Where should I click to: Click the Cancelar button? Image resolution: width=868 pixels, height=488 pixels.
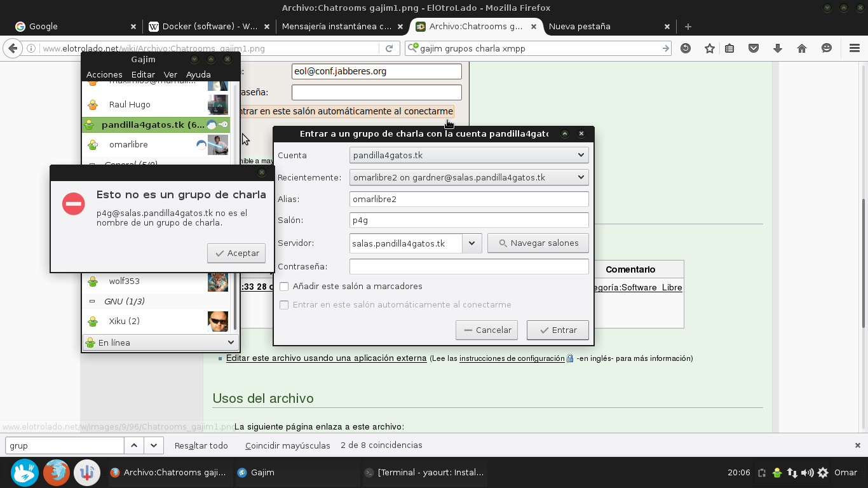[x=487, y=330]
